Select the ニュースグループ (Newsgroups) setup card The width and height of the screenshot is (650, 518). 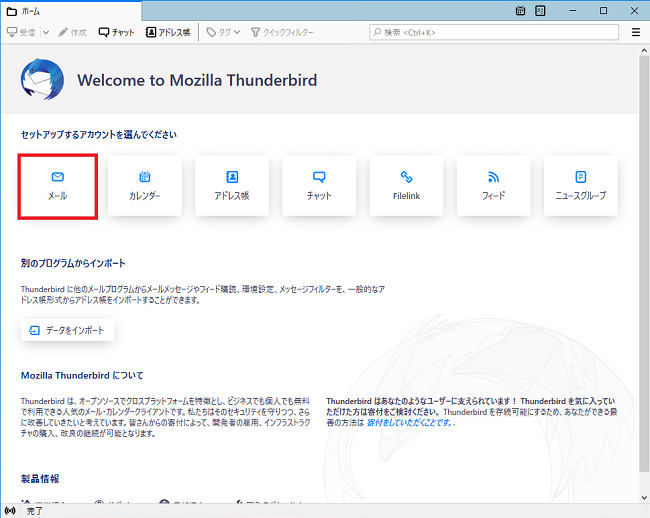pyautogui.click(x=580, y=185)
